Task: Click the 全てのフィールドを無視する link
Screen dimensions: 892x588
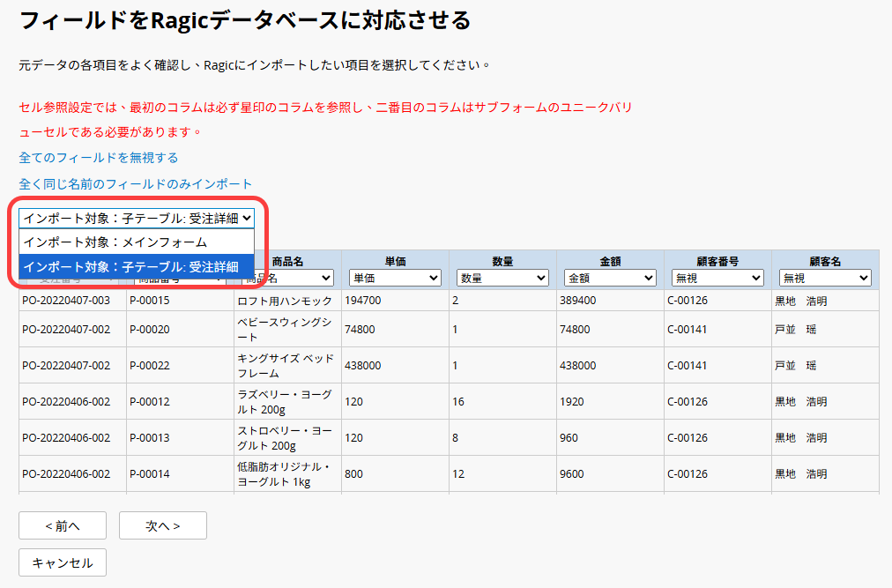Action: (99, 158)
